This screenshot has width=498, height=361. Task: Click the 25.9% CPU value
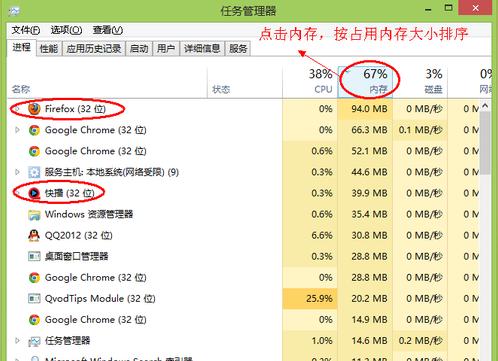(x=319, y=298)
